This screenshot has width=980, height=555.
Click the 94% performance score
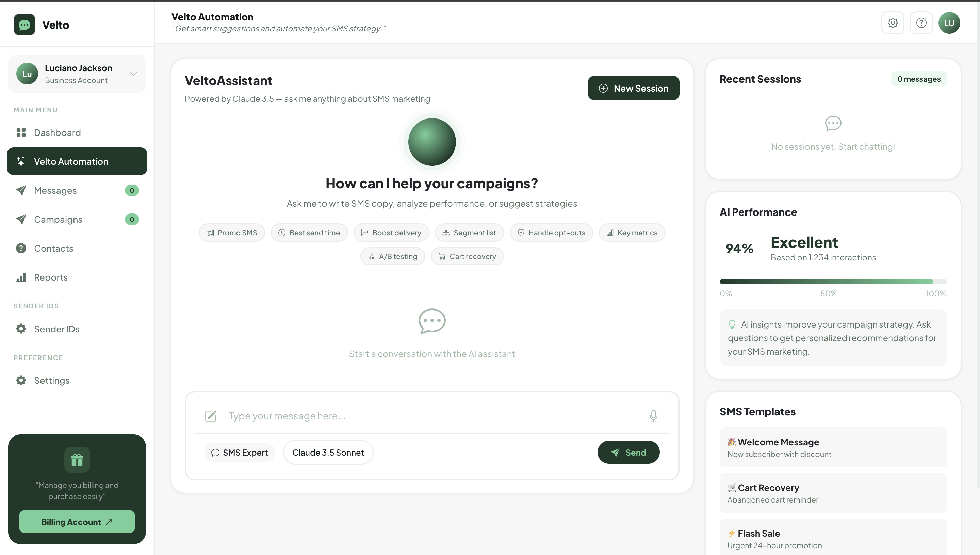click(x=740, y=249)
